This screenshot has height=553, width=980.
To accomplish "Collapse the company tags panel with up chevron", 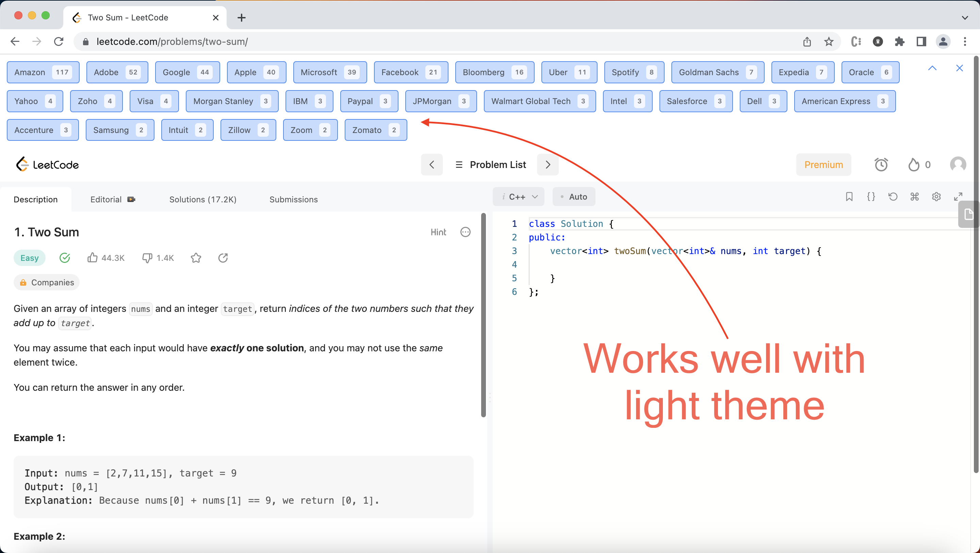I will click(x=932, y=68).
